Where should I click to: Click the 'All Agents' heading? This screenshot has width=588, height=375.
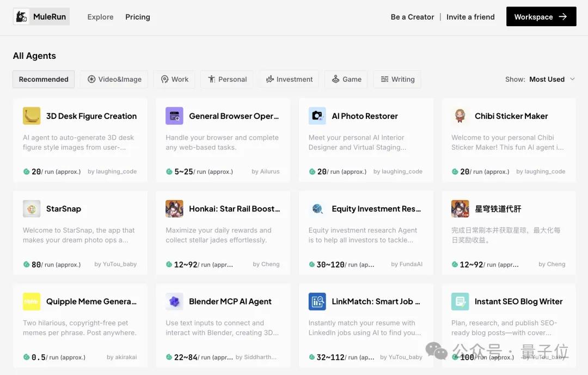[x=34, y=56]
